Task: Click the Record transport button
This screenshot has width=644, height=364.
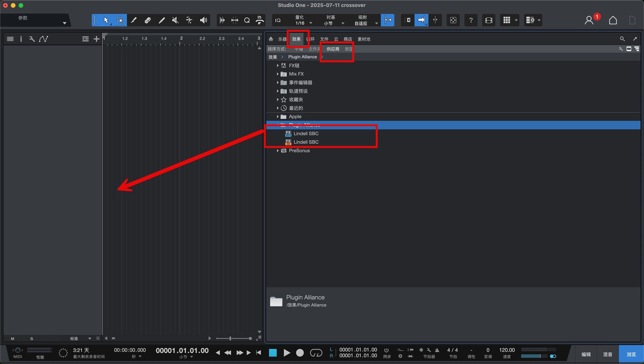Action: (300, 353)
